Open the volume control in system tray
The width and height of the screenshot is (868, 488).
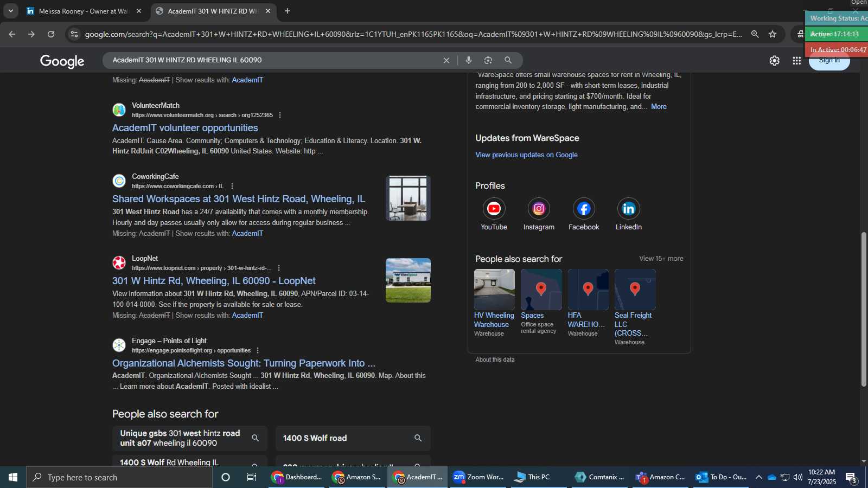(x=797, y=477)
